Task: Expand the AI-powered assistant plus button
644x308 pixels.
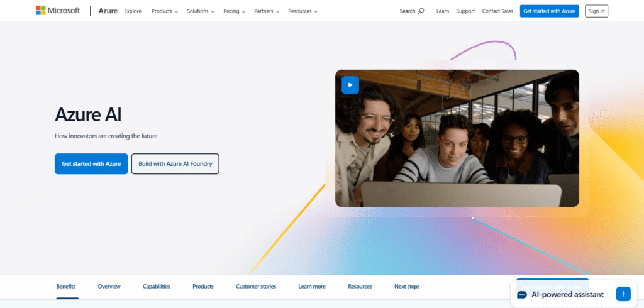Action: (623, 294)
